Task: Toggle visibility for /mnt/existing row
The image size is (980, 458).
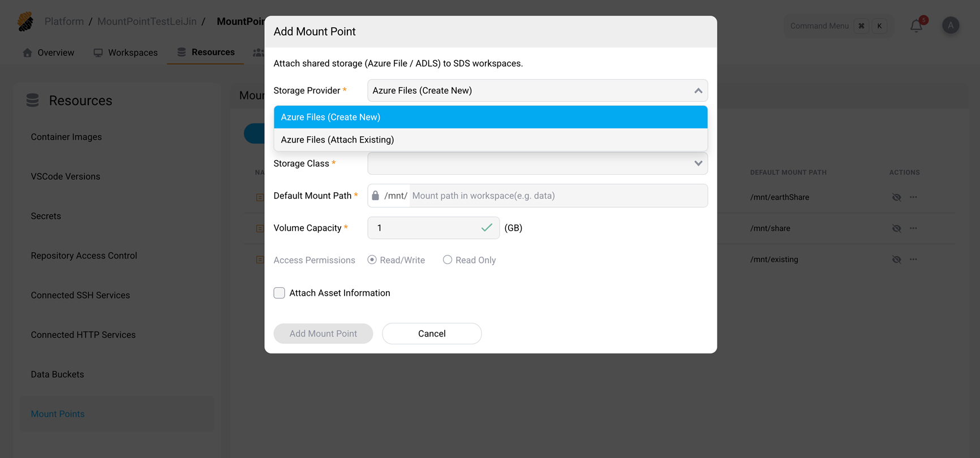Action: 896,260
